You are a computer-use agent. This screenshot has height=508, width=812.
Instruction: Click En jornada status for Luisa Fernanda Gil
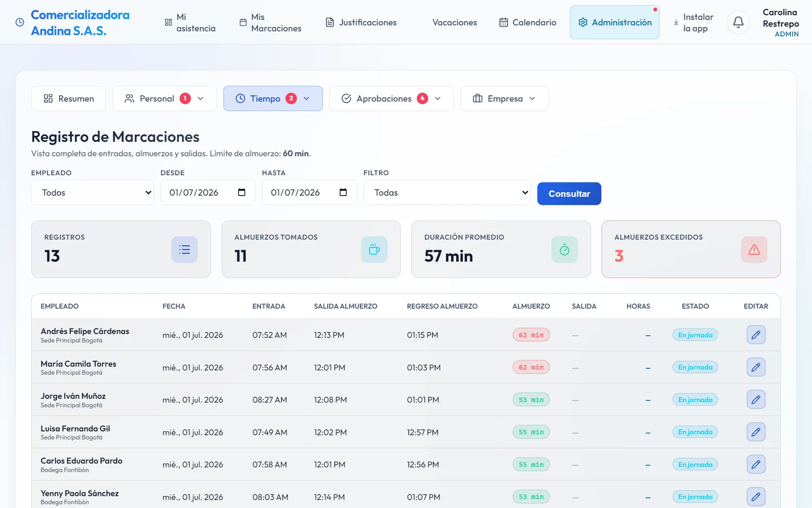click(x=695, y=432)
